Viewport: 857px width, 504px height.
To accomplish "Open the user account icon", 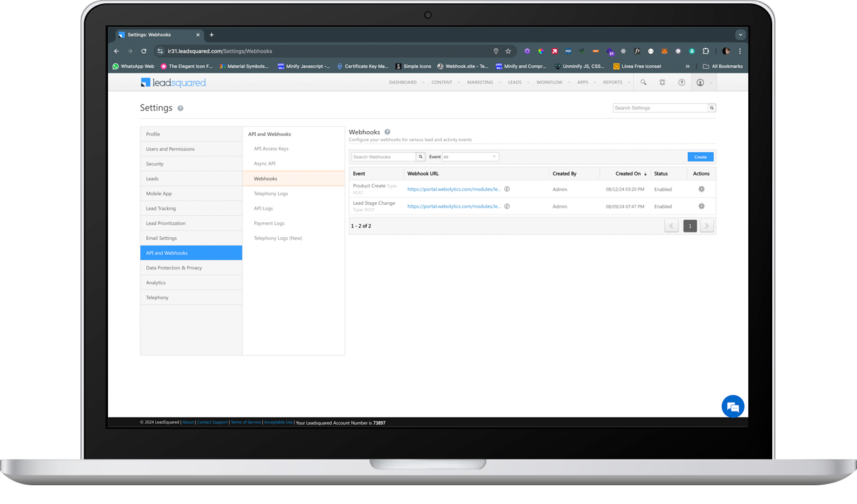I will [702, 82].
